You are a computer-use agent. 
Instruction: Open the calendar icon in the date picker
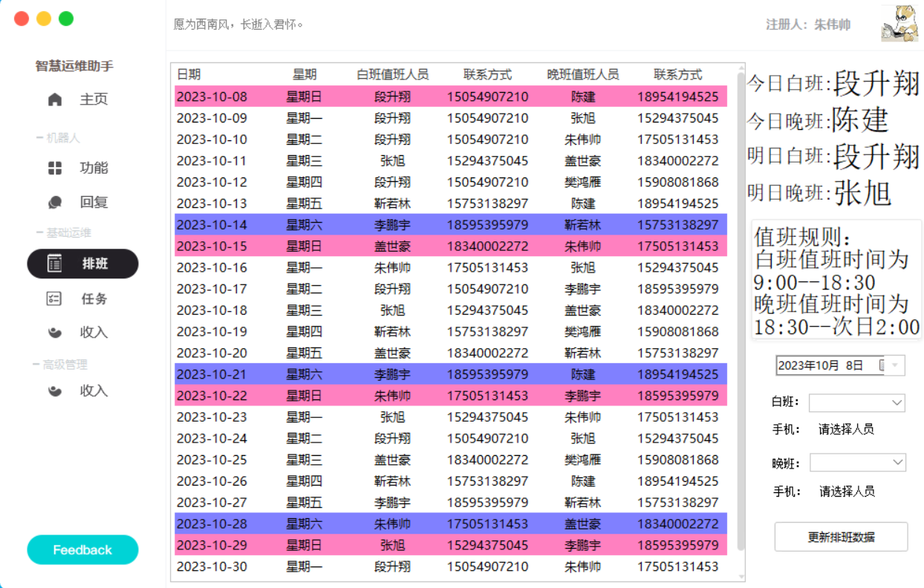click(881, 365)
